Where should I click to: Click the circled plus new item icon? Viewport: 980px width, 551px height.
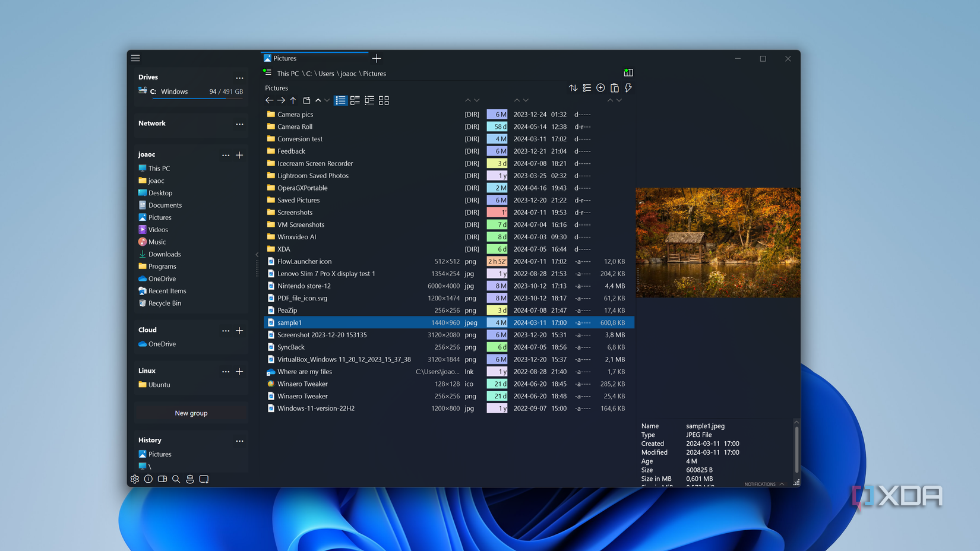[600, 88]
